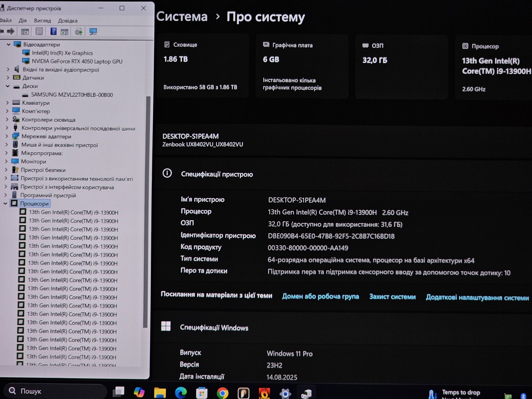The height and width of the screenshot is (399, 532).
Task: Open Microsoft Store from the taskbar
Action: point(202,393)
